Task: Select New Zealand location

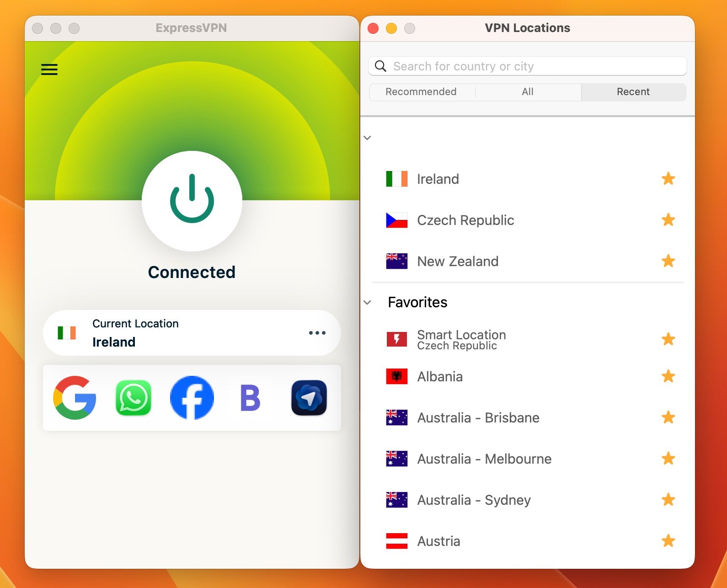Action: pyautogui.click(x=528, y=261)
